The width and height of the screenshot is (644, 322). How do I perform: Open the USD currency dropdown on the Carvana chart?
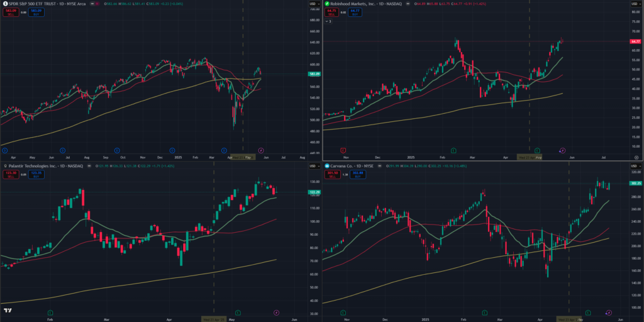click(635, 166)
